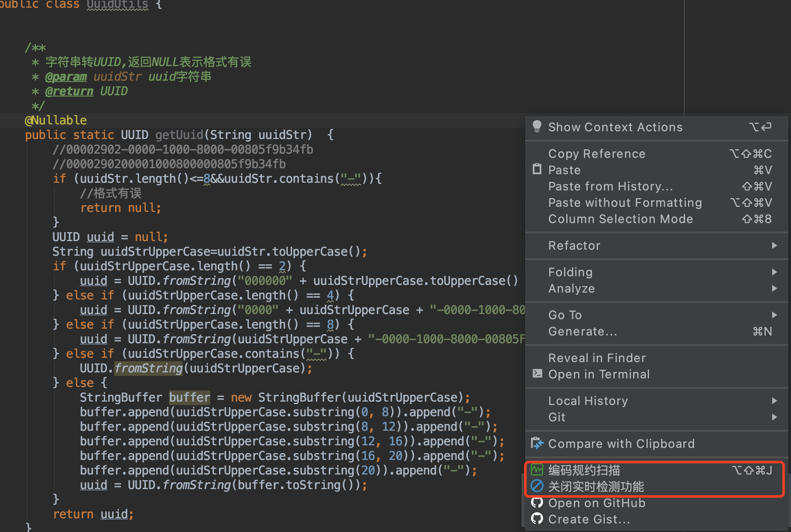
Task: Click the highlighted fromString method call
Action: point(148,368)
